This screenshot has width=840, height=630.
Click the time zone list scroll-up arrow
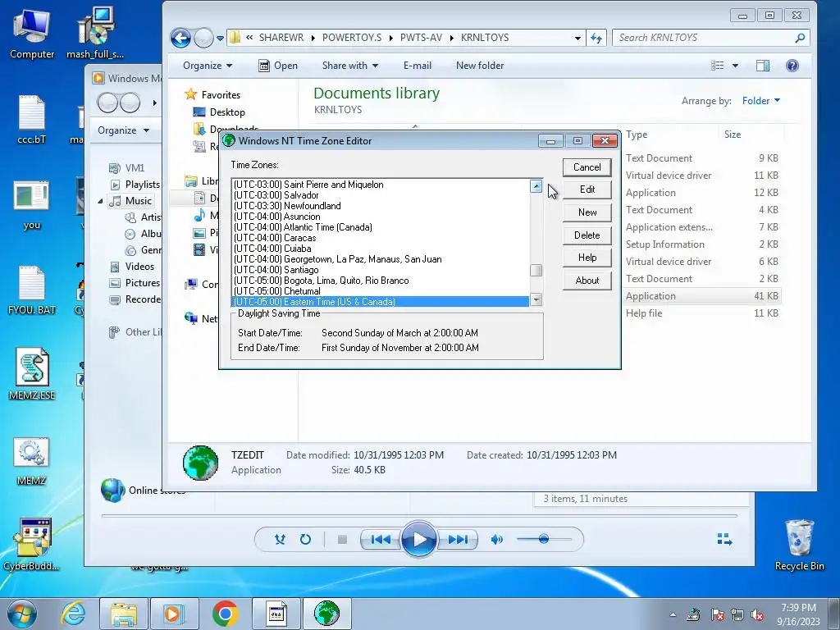click(x=536, y=186)
